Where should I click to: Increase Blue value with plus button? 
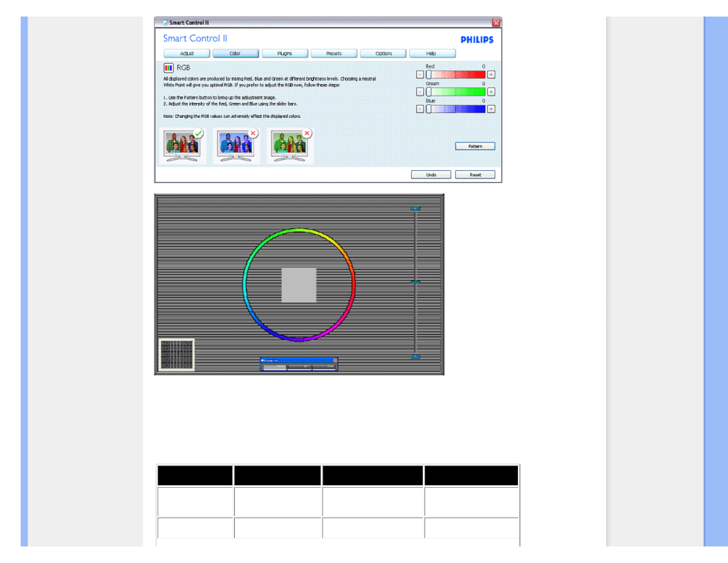click(x=491, y=109)
